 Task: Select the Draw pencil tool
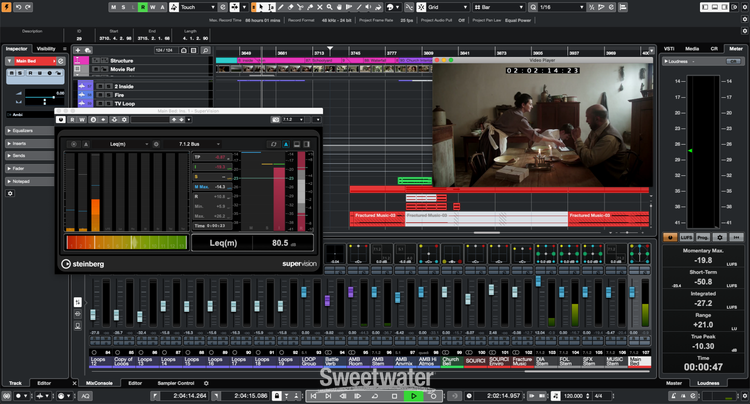281,7
